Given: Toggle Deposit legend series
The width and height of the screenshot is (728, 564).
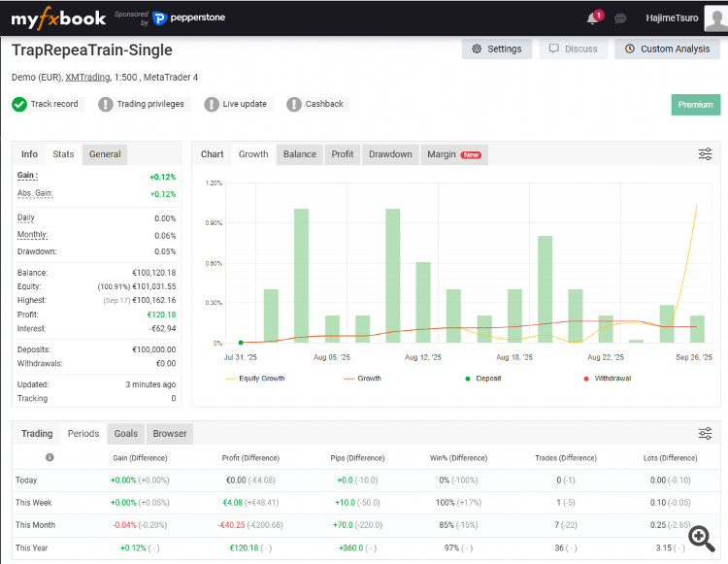Looking at the screenshot, I should click(x=482, y=379).
